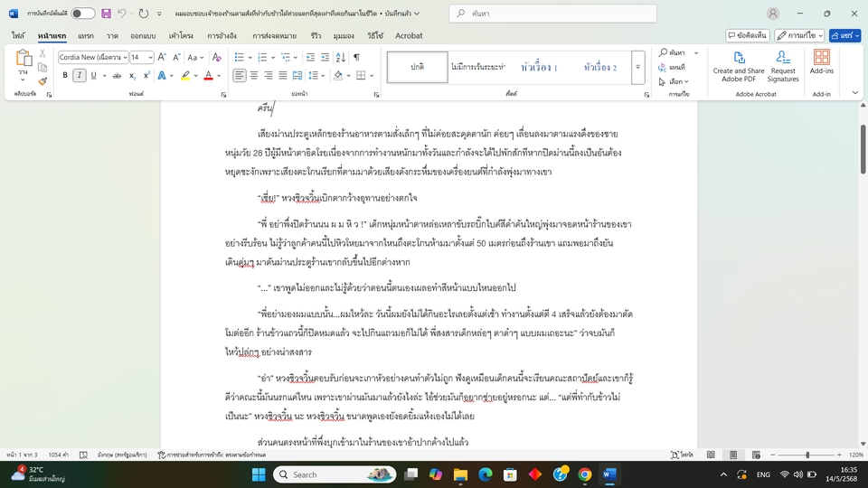Click the Shading paint bucket icon

tap(337, 75)
